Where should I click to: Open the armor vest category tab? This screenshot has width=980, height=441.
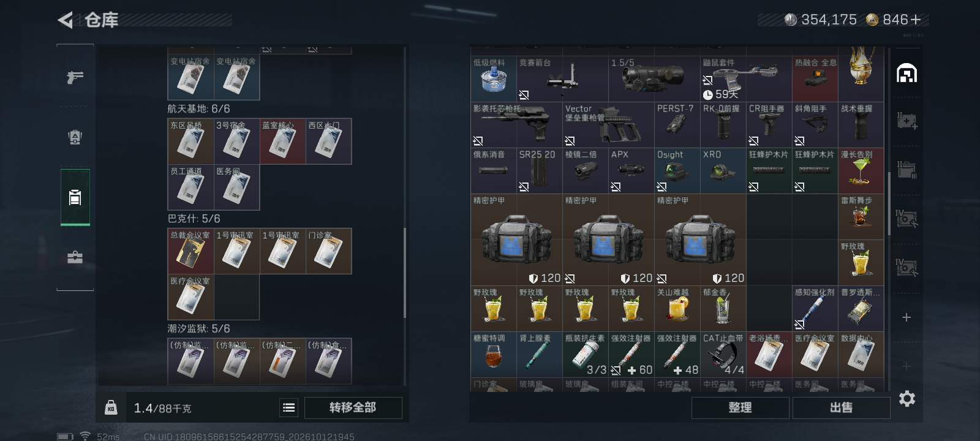(75, 137)
